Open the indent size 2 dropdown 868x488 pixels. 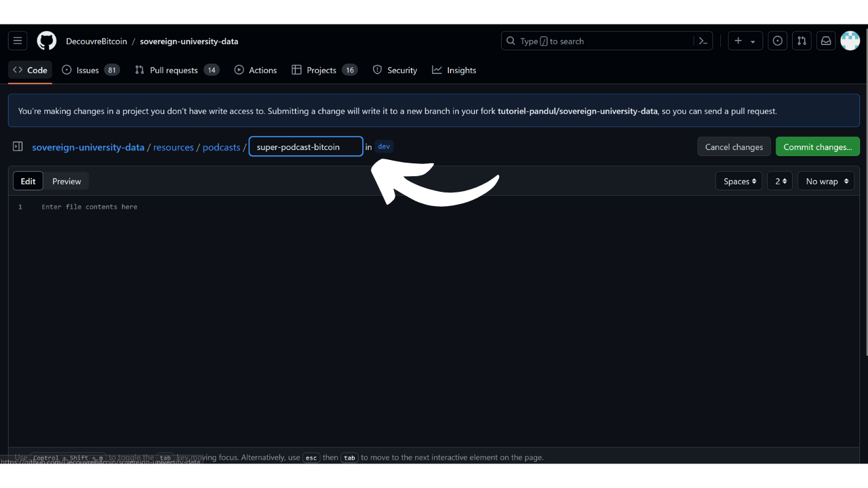(780, 181)
